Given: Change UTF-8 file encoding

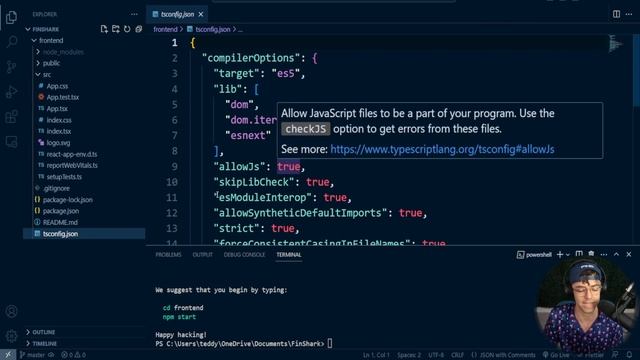Looking at the screenshot, I should pyautogui.click(x=436, y=355).
